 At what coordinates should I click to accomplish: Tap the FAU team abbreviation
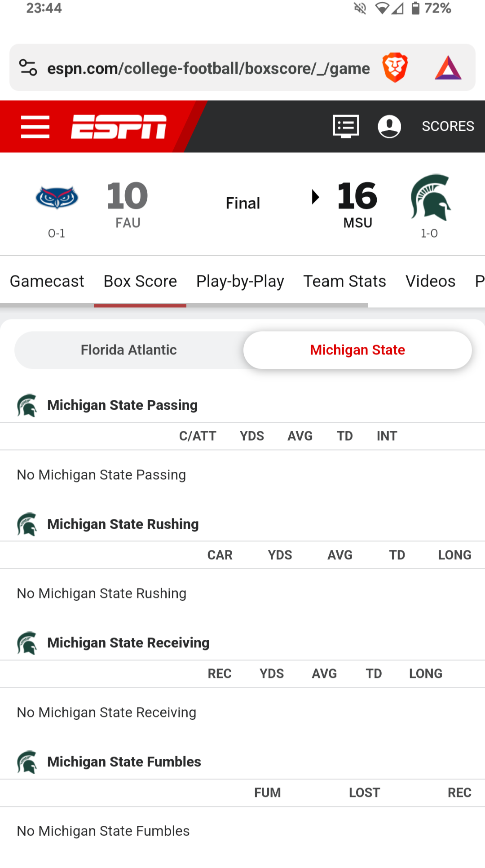click(x=128, y=223)
